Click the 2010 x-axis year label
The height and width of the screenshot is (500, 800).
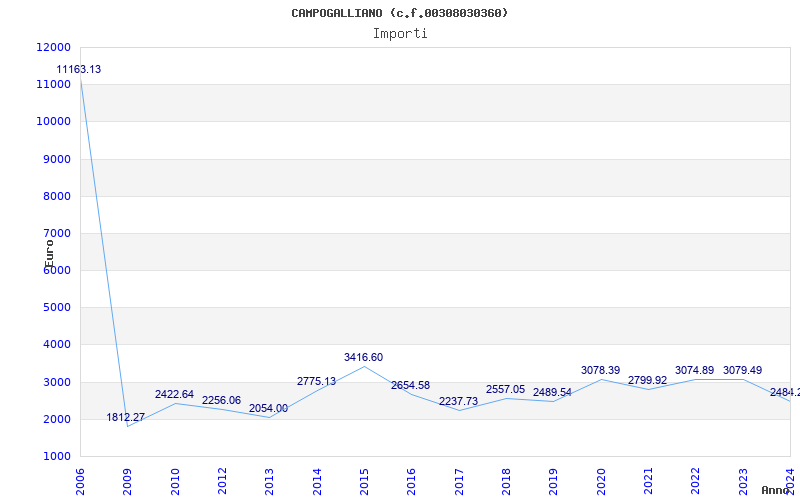pyautogui.click(x=175, y=481)
